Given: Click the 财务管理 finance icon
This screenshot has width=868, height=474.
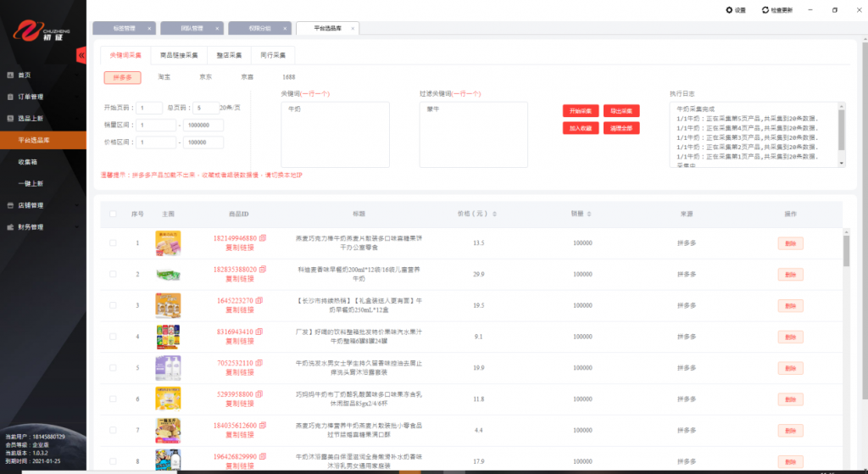Looking at the screenshot, I should coord(10,227).
